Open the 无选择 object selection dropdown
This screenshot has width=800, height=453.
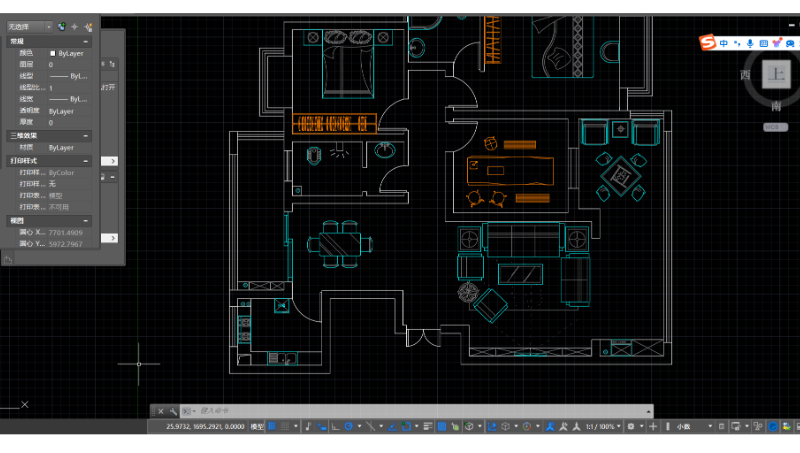[31, 27]
